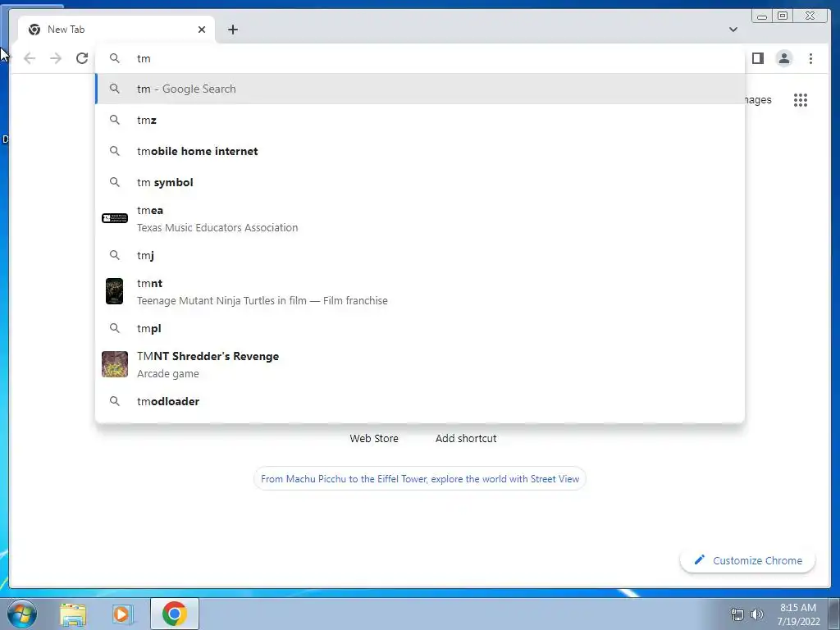840x630 pixels.
Task: Click search icon beside 'tmz'
Action: (x=115, y=120)
